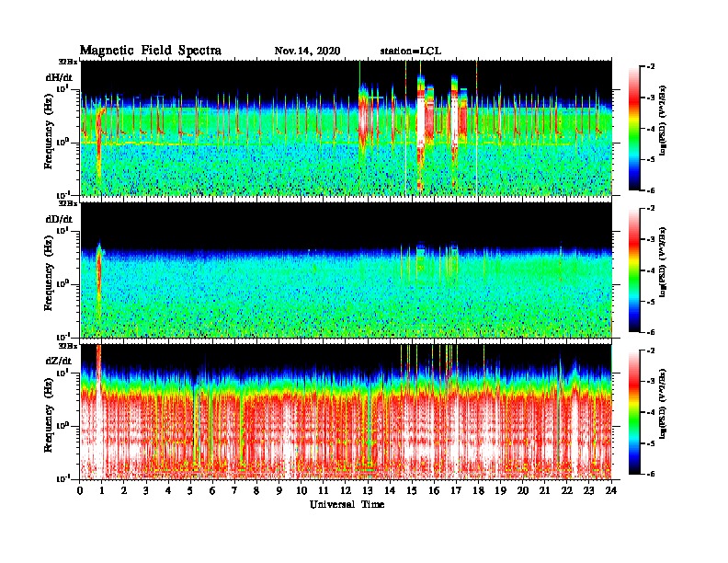Click hour tick label "24" on time axis
Image resolution: width=728 pixels, height=563 pixels.
coord(611,490)
